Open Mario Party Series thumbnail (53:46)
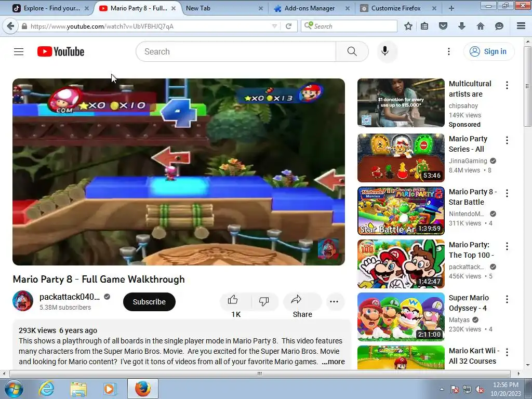 (x=401, y=158)
